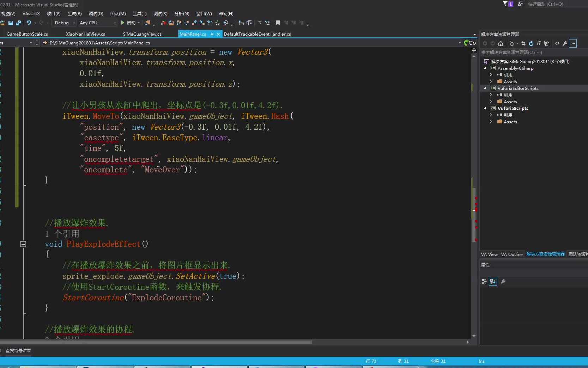Image resolution: width=588 pixels, height=368 pixels.
Task: Click the View Code icon in Solution Explorer
Action: click(x=557, y=43)
